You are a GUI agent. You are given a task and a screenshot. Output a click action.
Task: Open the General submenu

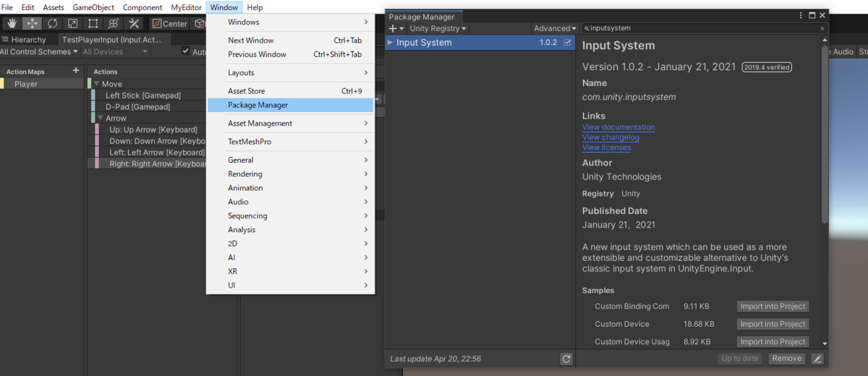(289, 160)
